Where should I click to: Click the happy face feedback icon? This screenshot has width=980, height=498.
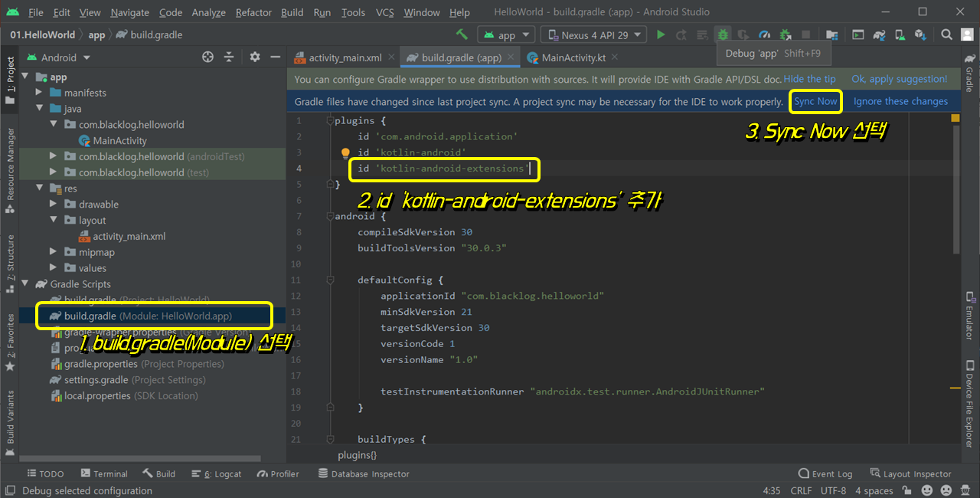926,490
